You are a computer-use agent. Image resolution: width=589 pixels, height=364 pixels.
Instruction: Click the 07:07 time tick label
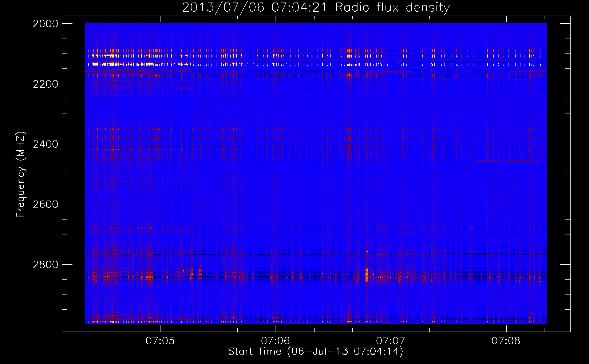391,341
